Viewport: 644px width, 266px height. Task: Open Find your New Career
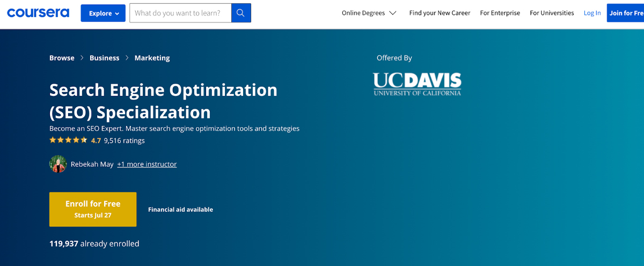440,13
